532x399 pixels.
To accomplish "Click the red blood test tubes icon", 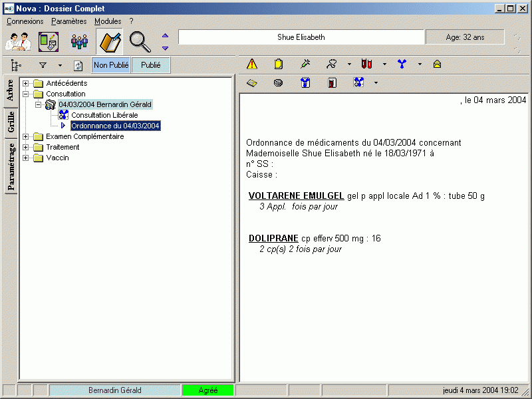I will pyautogui.click(x=366, y=64).
